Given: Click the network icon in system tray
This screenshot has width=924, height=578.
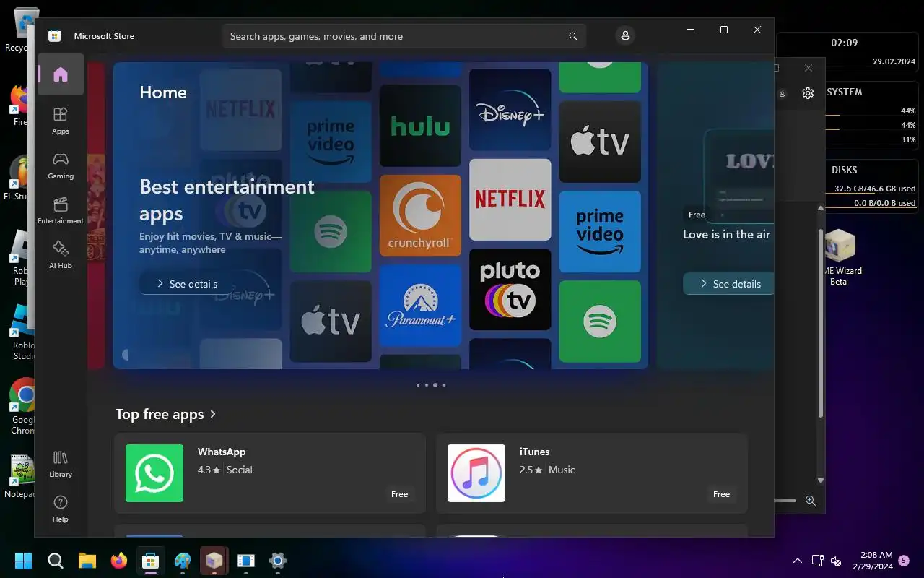Looking at the screenshot, I should [x=817, y=561].
